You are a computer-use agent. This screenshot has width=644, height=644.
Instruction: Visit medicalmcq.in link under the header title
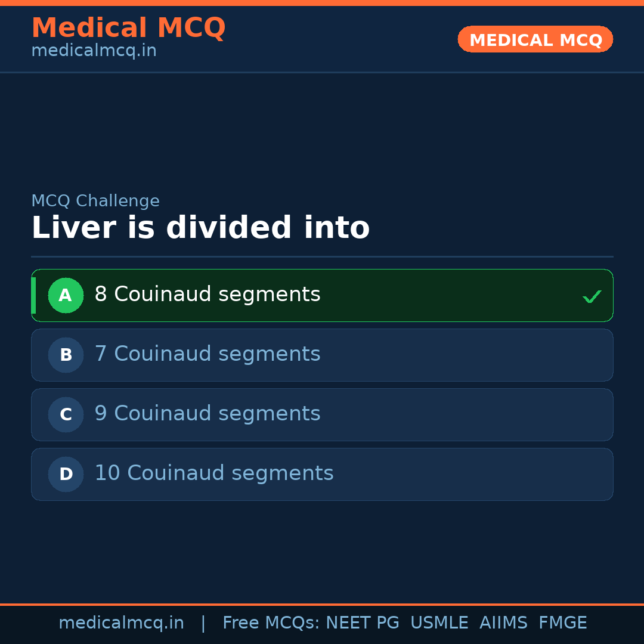tap(94, 51)
